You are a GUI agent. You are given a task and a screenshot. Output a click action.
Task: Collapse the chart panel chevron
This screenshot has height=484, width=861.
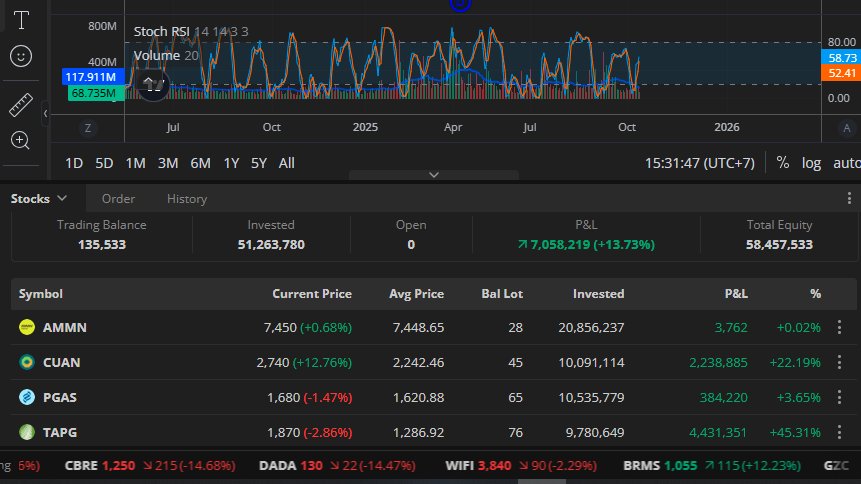434,175
